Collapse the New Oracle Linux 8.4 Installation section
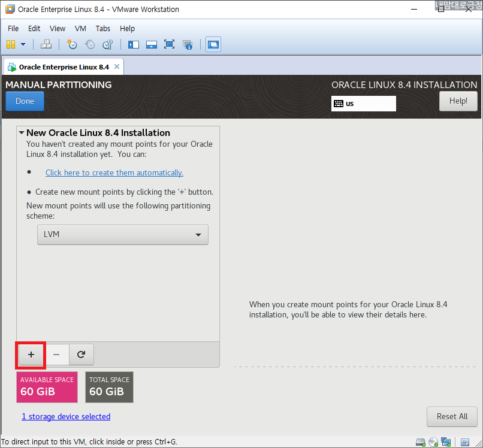 (22, 133)
